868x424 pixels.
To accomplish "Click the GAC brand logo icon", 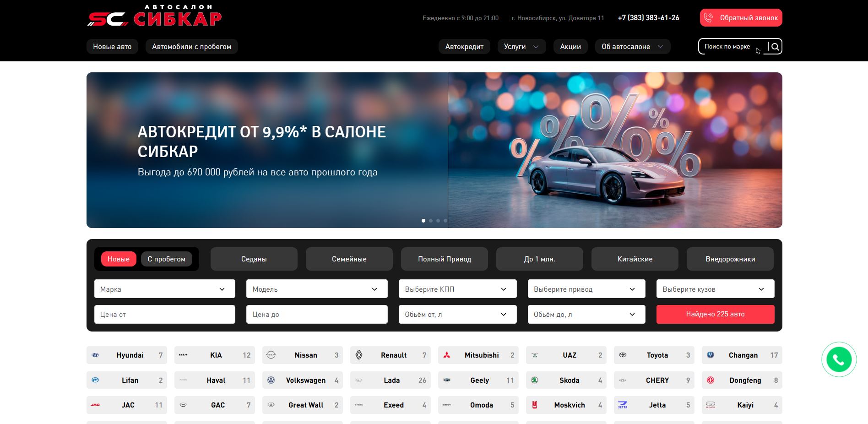I will (x=183, y=405).
